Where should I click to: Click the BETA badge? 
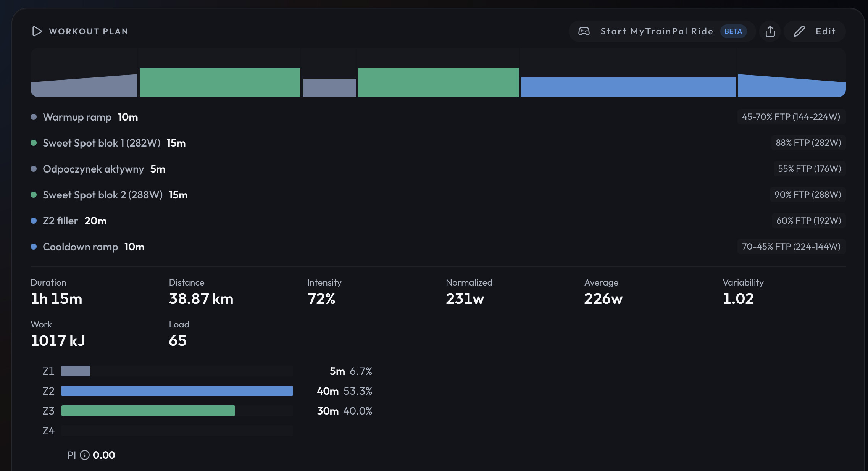(x=733, y=31)
